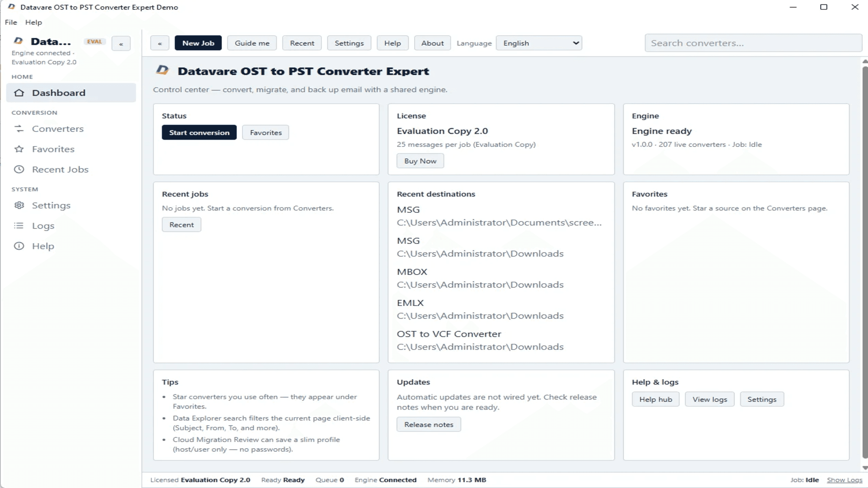Click the Datavare logo in the sidebar header
Screen dimensions: 868x488
[x=19, y=41]
